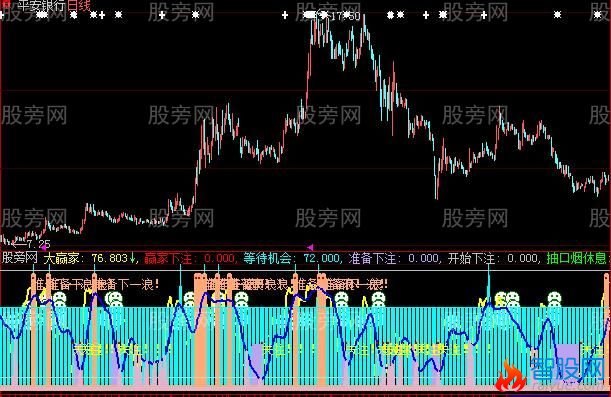Click the 平安银行 stock name label
This screenshot has width=611, height=397.
click(42, 5)
